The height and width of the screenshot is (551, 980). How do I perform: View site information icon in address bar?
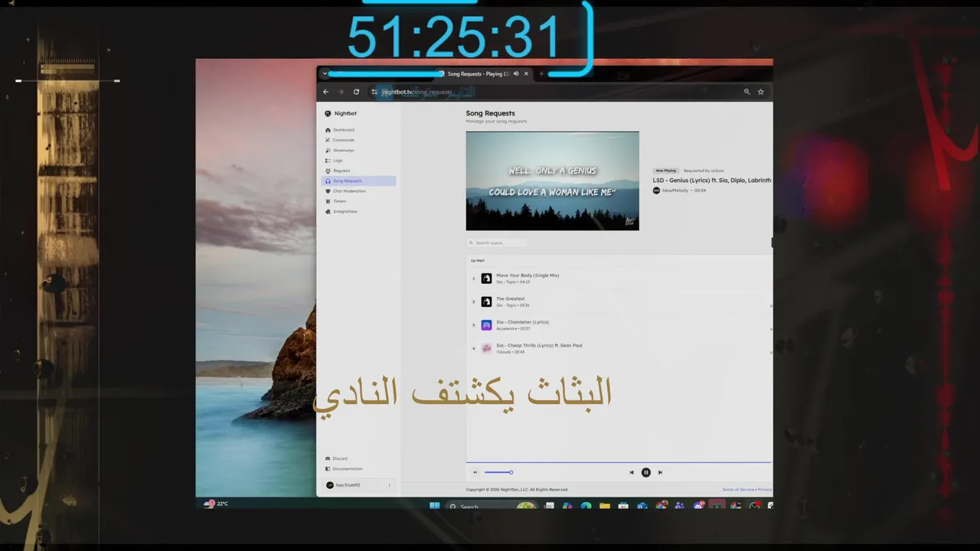(x=374, y=92)
